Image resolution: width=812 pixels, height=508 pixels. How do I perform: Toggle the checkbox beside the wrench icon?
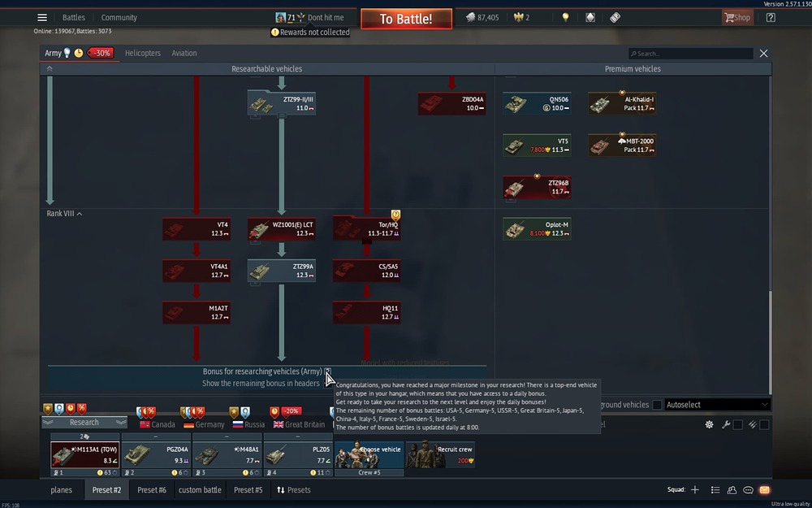coord(738,424)
